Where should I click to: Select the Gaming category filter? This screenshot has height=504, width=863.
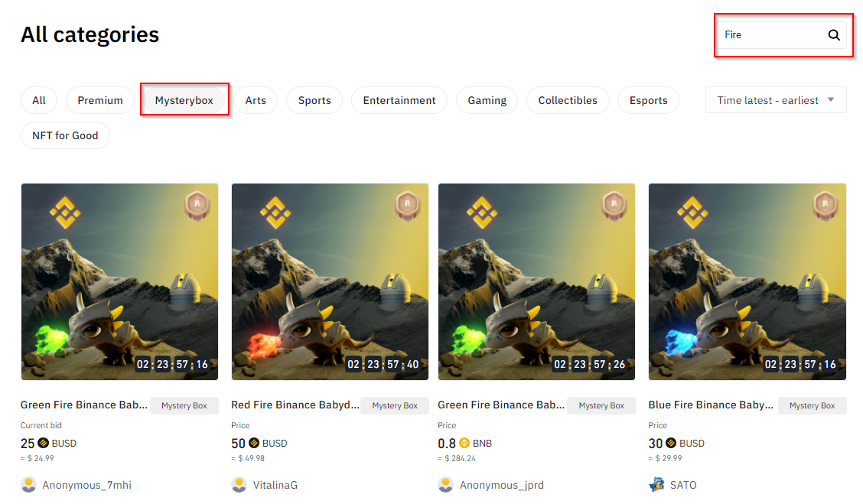pyautogui.click(x=487, y=100)
